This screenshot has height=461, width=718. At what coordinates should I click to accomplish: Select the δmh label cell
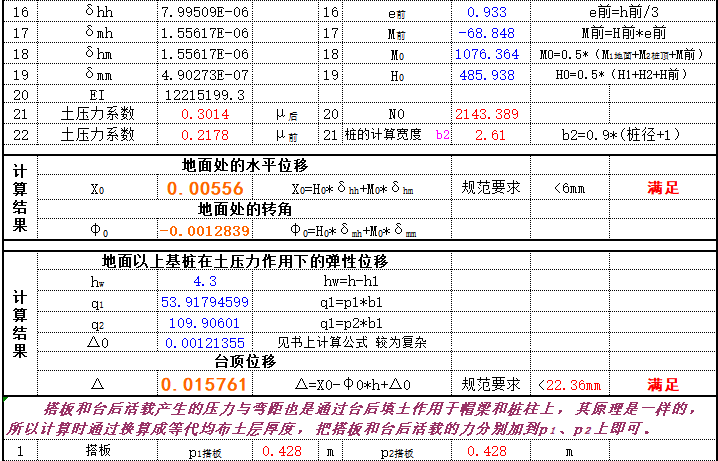click(97, 33)
